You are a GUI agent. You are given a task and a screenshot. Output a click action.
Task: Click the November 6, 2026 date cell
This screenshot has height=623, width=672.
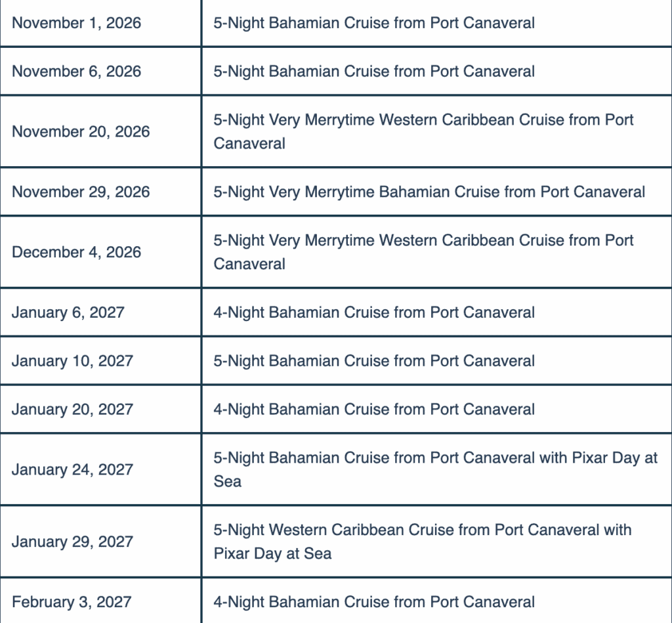76,72
